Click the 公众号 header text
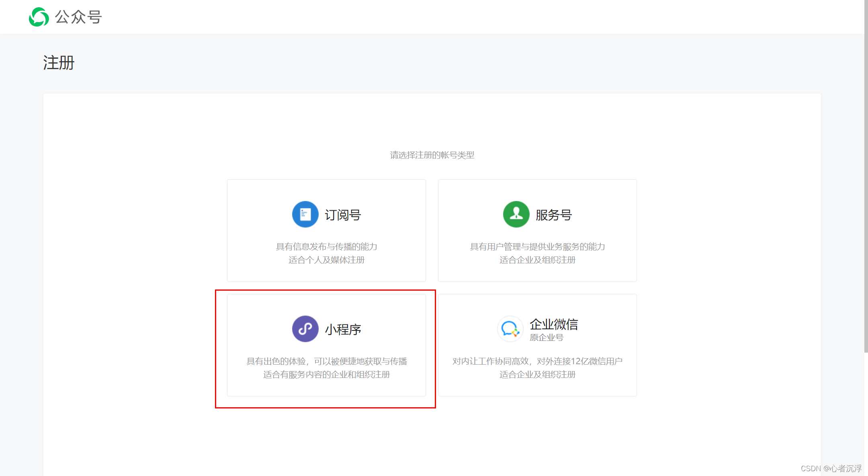868x476 pixels. tap(78, 17)
